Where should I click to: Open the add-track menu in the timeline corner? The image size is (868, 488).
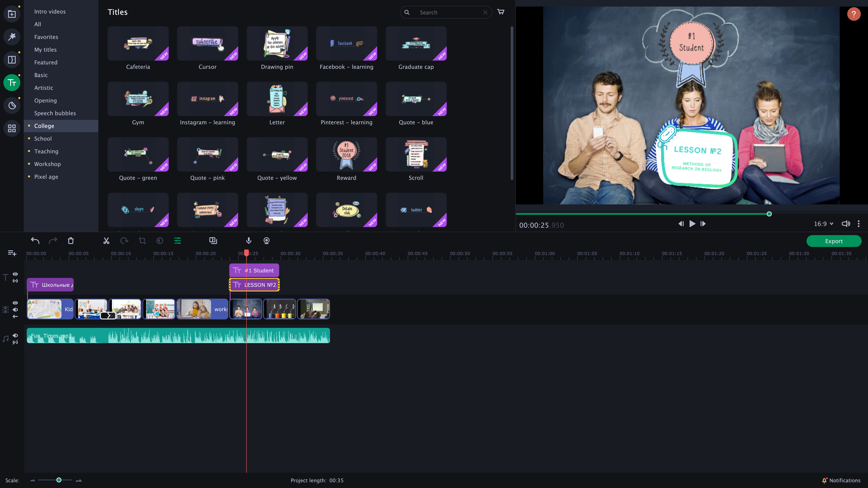[12, 253]
